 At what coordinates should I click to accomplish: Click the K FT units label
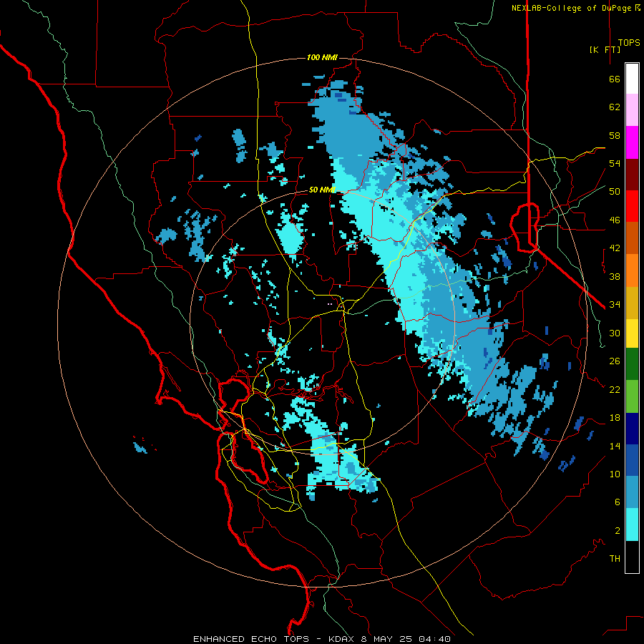click(605, 49)
